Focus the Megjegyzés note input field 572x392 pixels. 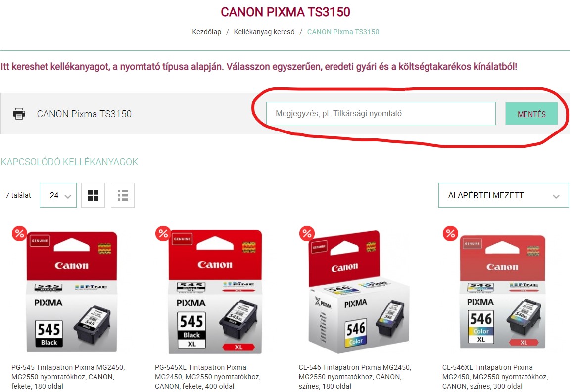(x=381, y=113)
